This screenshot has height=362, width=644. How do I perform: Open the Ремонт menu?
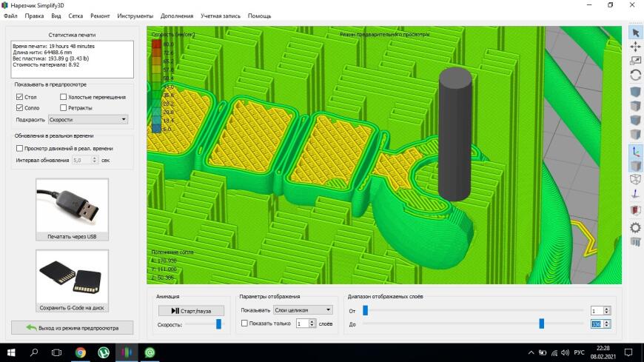point(100,16)
